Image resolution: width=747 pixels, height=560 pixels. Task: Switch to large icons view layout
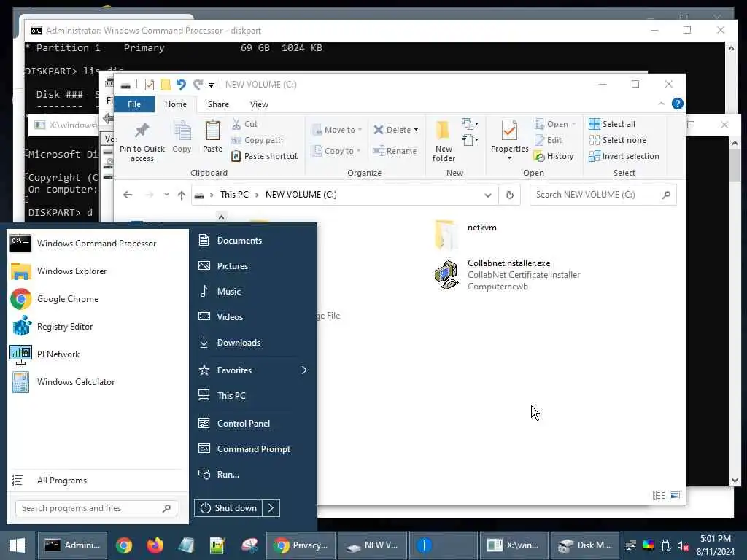pos(675,496)
